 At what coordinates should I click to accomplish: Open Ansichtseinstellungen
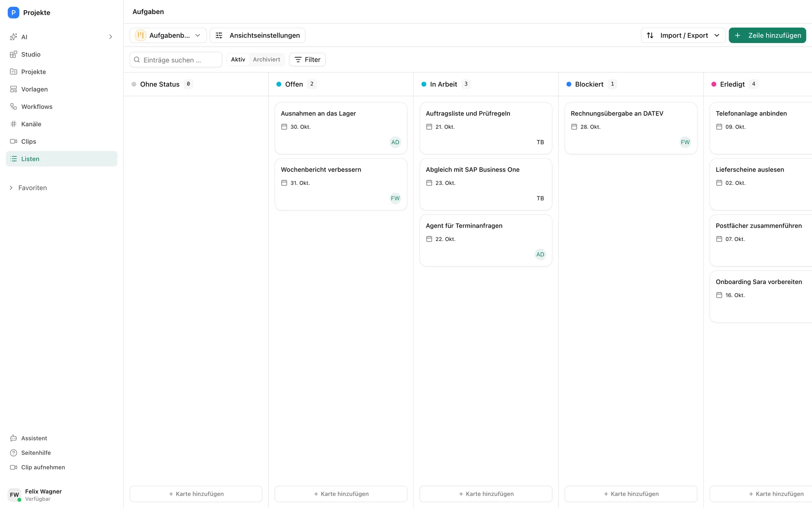click(257, 35)
